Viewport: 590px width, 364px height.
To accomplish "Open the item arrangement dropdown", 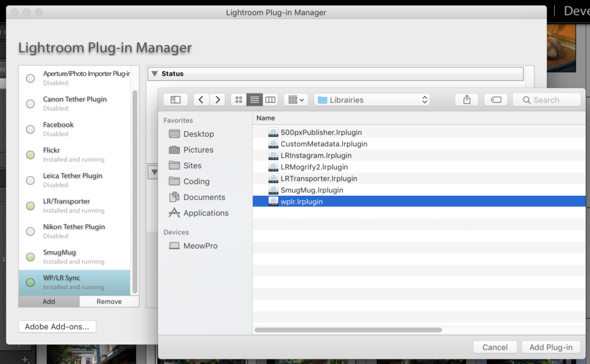I will 296,100.
